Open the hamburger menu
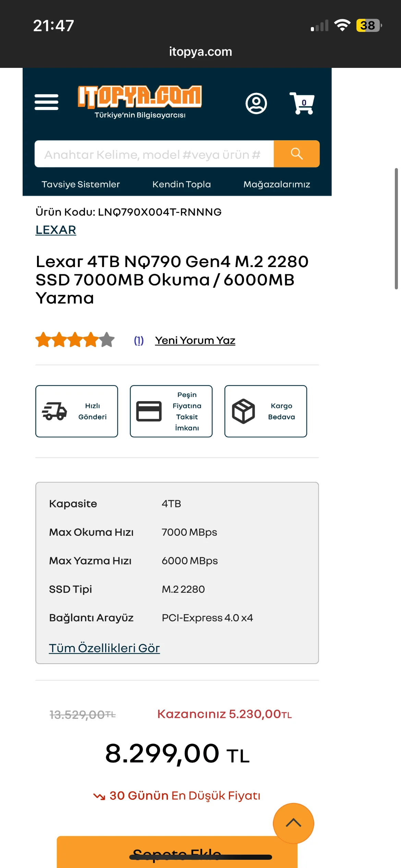The width and height of the screenshot is (401, 868). click(47, 102)
